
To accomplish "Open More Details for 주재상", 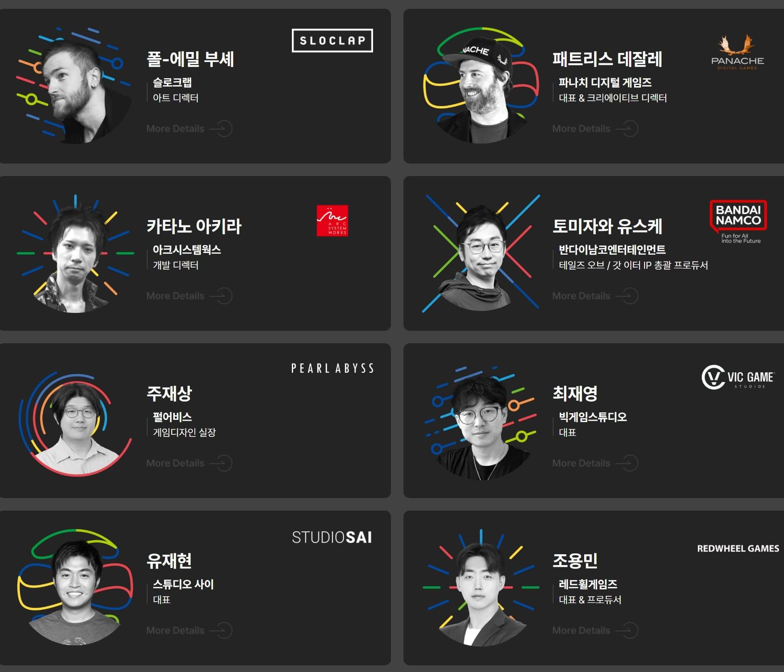I will coord(189,463).
